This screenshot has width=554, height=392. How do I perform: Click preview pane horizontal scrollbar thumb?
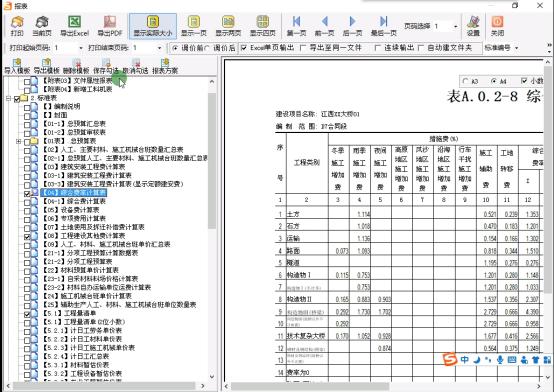point(310,386)
